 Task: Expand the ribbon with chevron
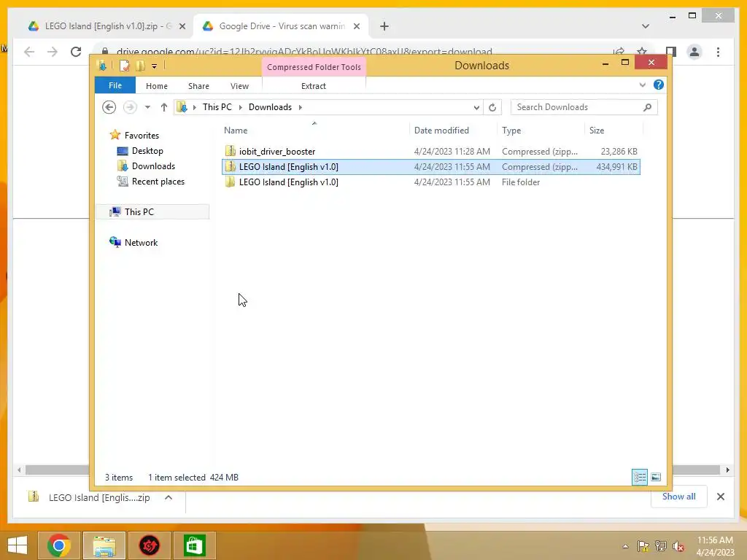pos(642,85)
